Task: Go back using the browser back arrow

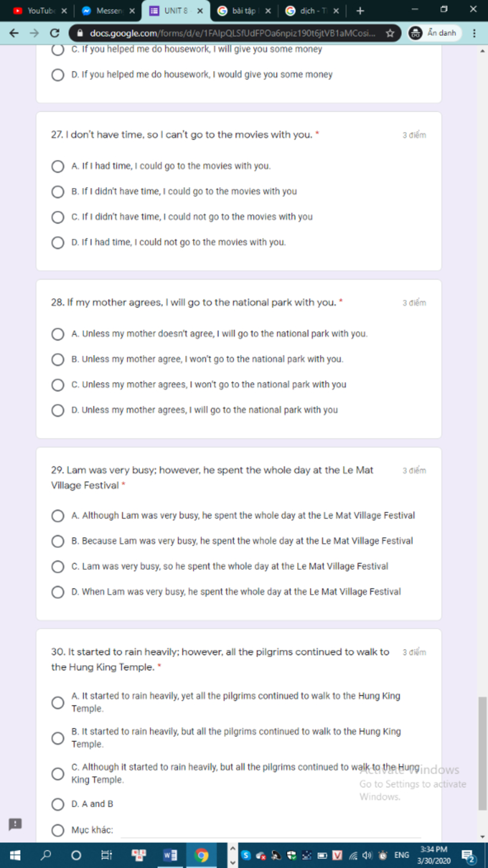Action: click(x=14, y=33)
